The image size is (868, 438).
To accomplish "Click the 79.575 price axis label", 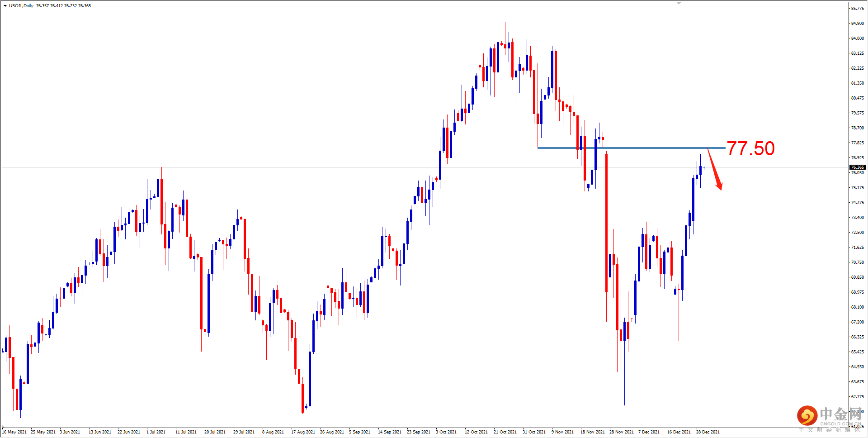I will click(858, 113).
